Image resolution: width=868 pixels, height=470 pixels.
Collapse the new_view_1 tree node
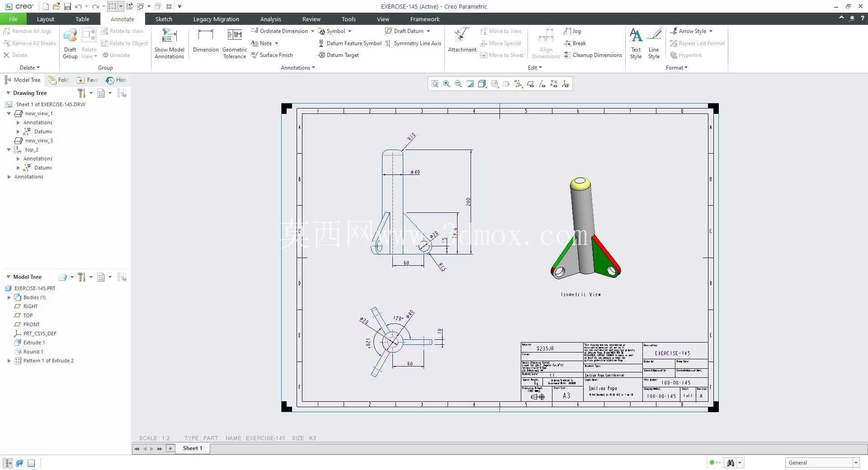(9, 113)
